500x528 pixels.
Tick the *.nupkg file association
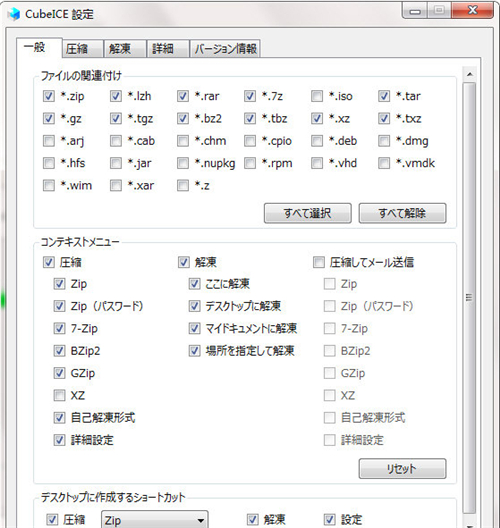183,163
